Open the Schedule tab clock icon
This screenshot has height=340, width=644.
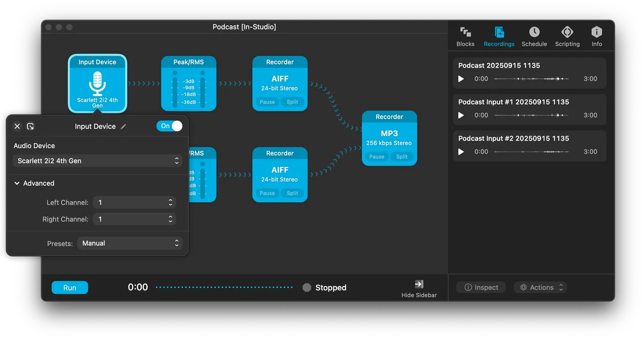pos(534,32)
